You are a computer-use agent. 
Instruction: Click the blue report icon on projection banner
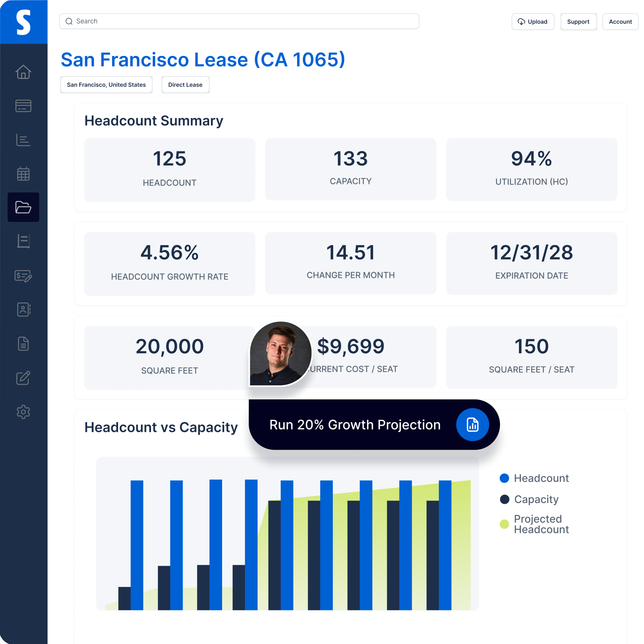(x=472, y=425)
